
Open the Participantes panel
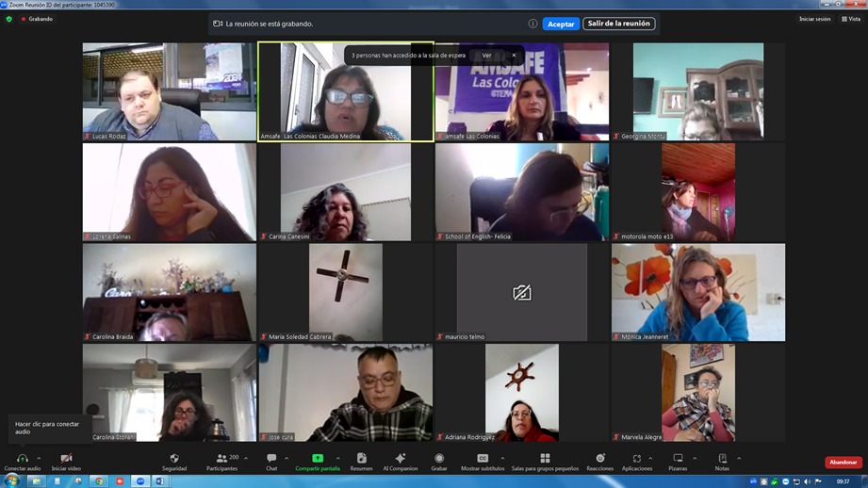[x=221, y=459]
